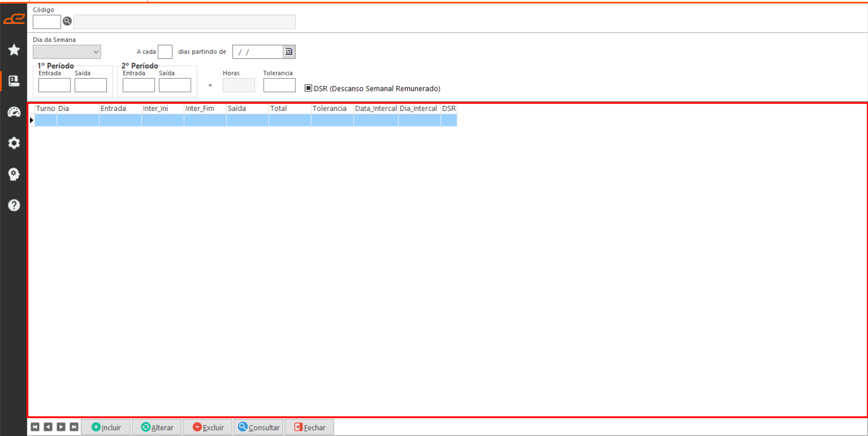868x436 pixels.
Task: Close the form with Fechar
Action: pyautogui.click(x=310, y=427)
